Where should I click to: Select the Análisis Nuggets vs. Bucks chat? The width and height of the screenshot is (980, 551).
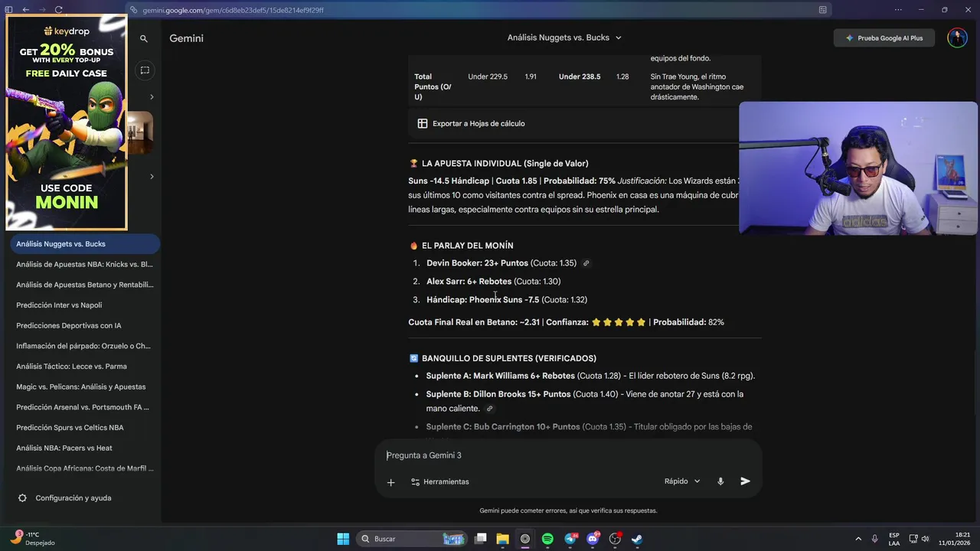84,244
